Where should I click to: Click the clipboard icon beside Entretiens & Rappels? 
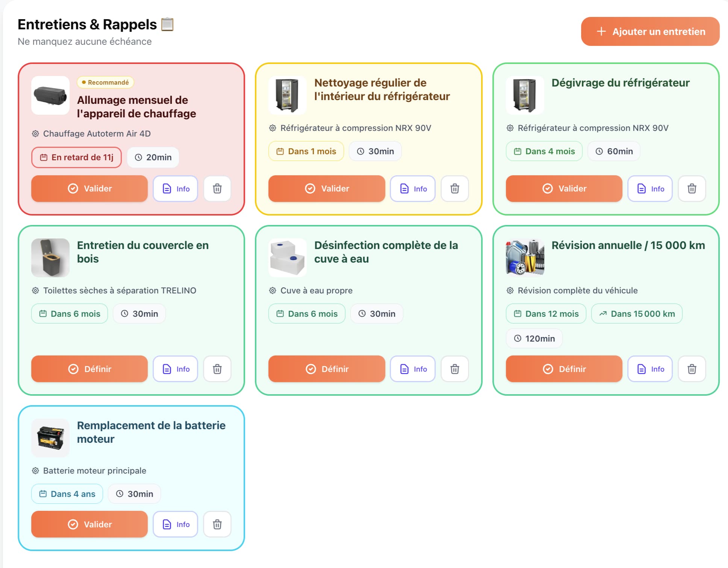pos(167,24)
